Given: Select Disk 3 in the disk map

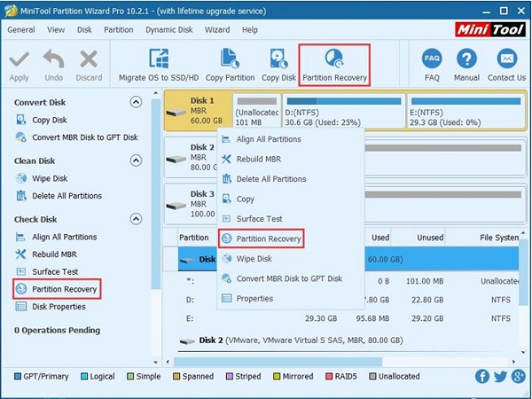Looking at the screenshot, I should (191, 204).
